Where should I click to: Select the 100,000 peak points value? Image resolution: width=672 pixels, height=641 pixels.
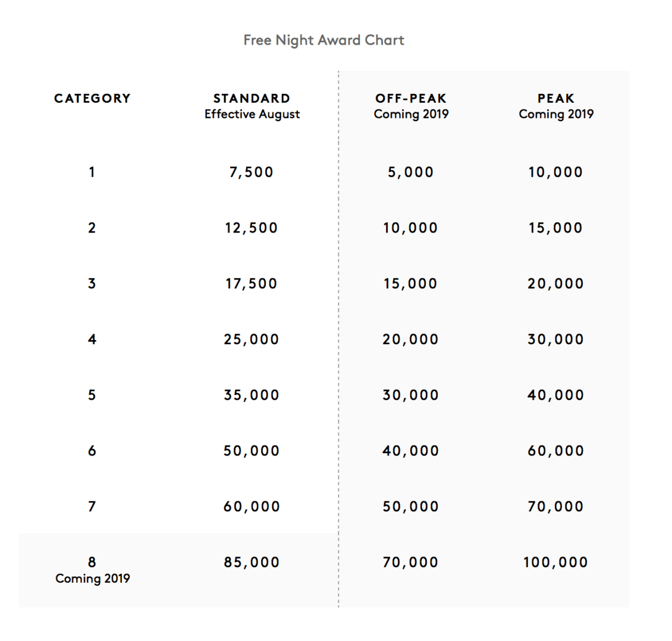pyautogui.click(x=555, y=562)
